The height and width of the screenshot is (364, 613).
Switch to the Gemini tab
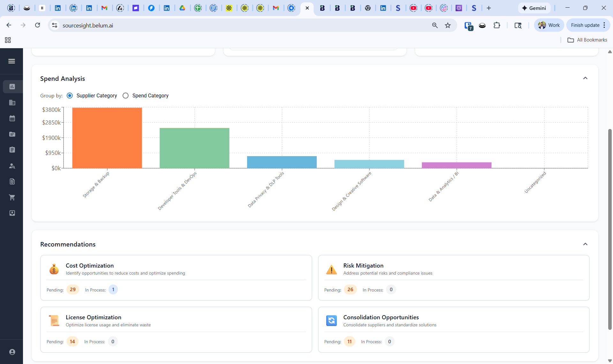click(x=534, y=8)
